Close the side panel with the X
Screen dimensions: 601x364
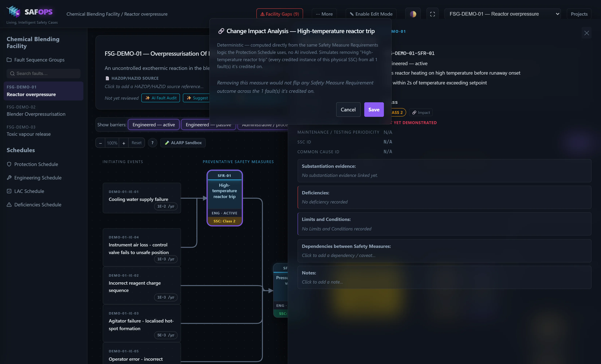587,33
